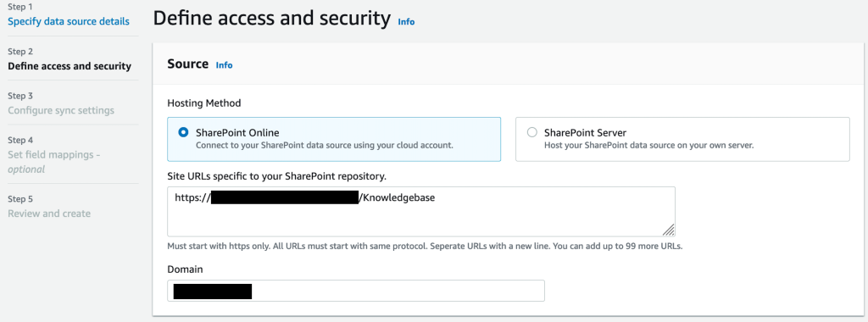Viewport: 868px width, 322px height.
Task: Open the Specify data source details step
Action: 69,21
